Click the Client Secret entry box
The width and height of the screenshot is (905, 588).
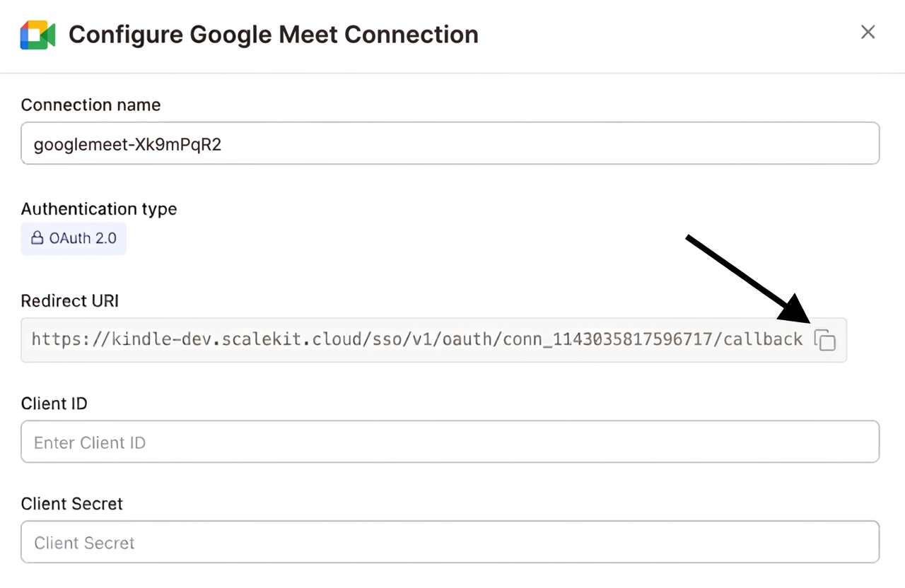tap(450, 542)
